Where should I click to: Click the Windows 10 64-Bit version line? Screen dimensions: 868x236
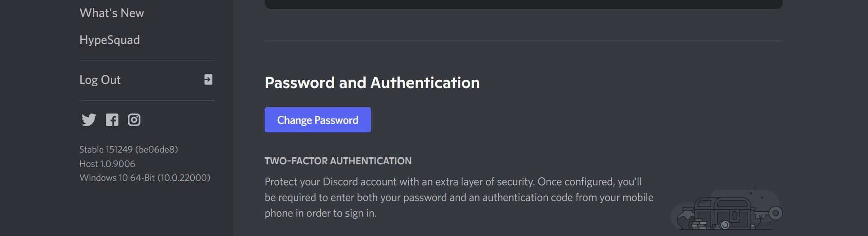[145, 178]
